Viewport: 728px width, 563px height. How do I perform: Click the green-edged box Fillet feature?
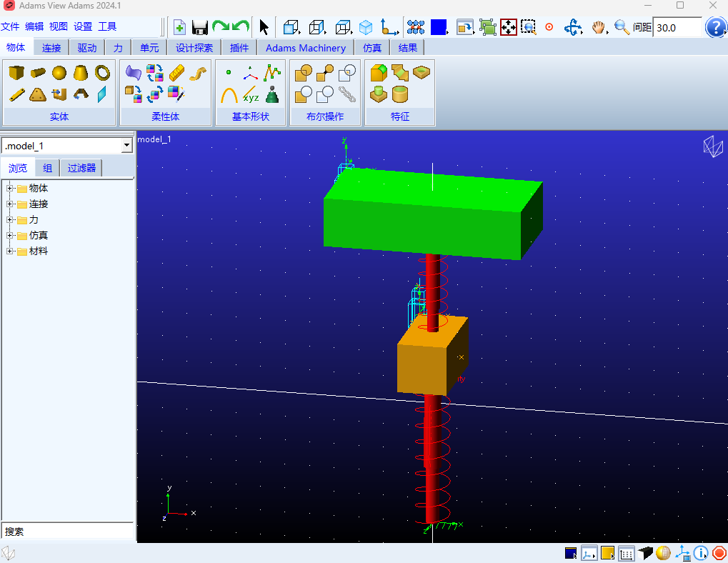(379, 73)
